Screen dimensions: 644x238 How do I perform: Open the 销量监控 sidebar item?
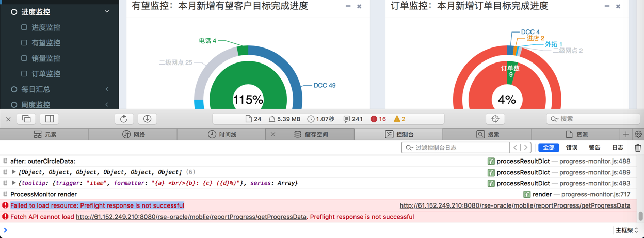[46, 58]
